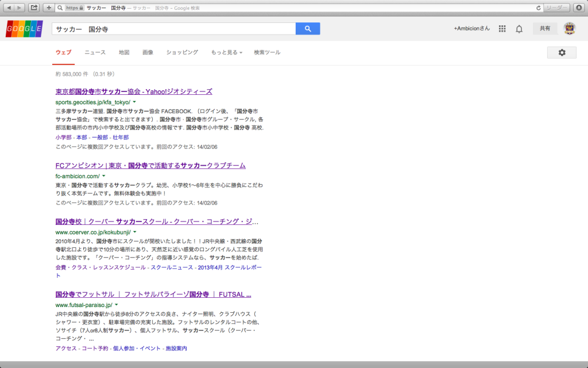The width and height of the screenshot is (588, 368).
Task: Switch to the ニュース tab
Action: (95, 52)
